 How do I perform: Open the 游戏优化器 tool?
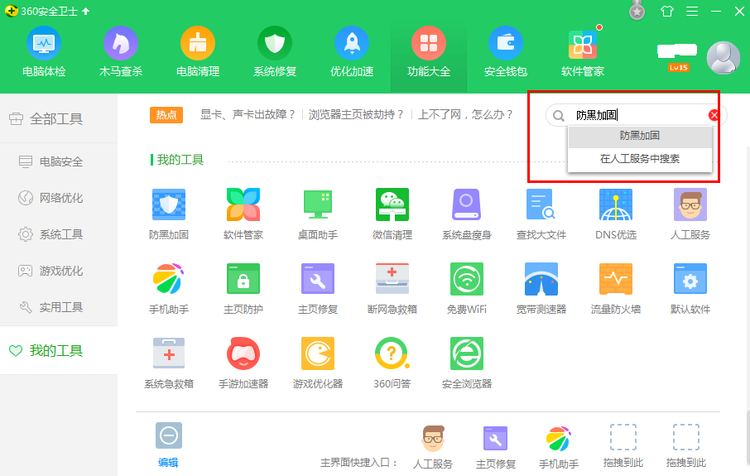[317, 354]
